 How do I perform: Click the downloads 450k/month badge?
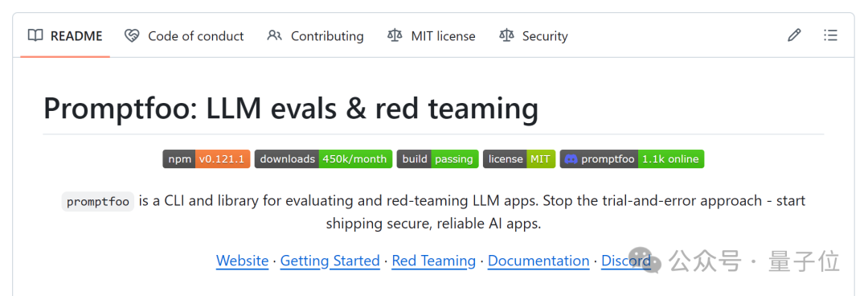(323, 159)
